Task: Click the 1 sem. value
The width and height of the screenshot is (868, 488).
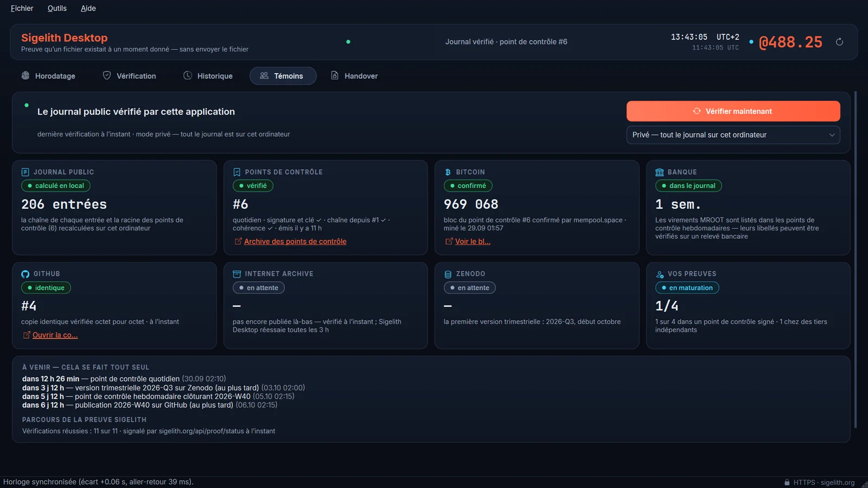Action: click(x=678, y=204)
